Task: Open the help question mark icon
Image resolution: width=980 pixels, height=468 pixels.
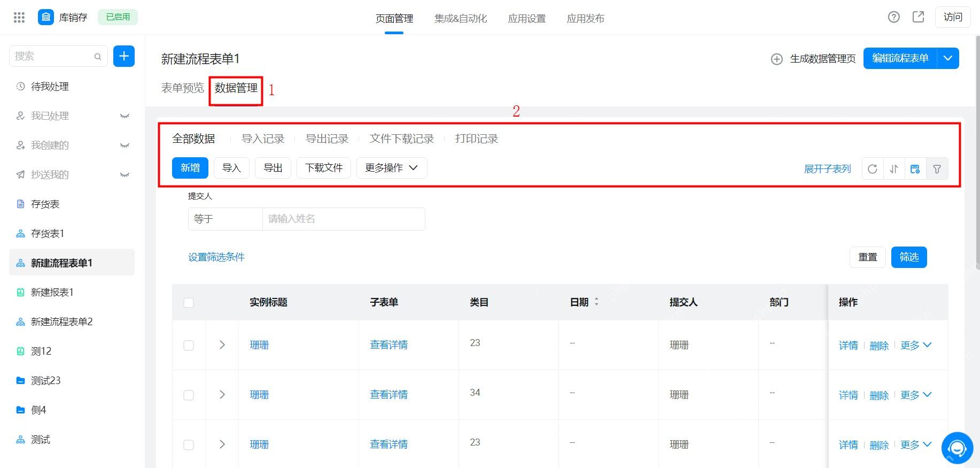Action: [894, 17]
